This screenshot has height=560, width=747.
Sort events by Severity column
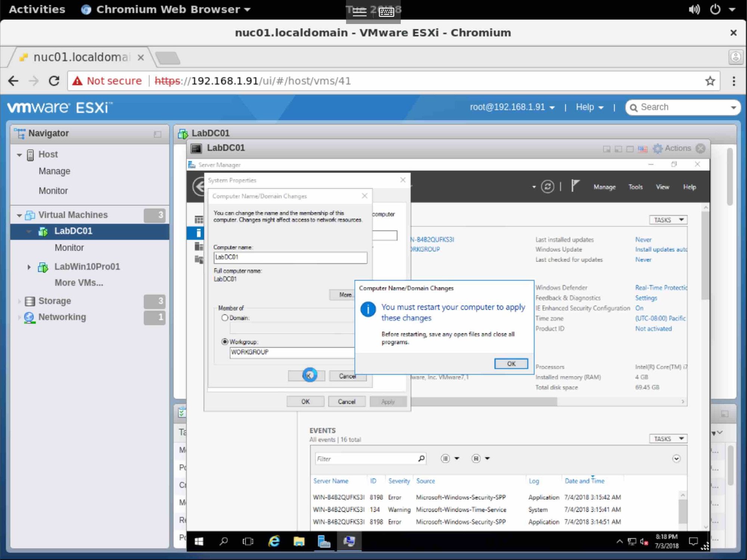click(399, 481)
